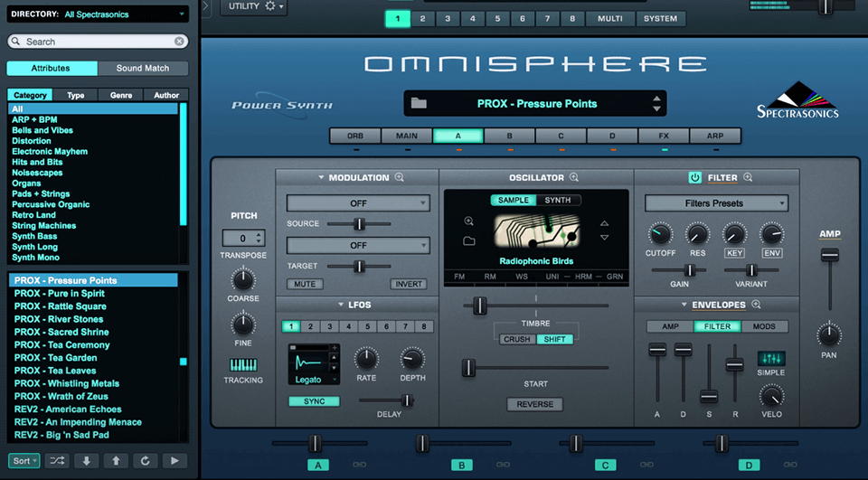Step to the previous patch with up arrow
Viewport: 868px width, 480px height.
[x=116, y=461]
